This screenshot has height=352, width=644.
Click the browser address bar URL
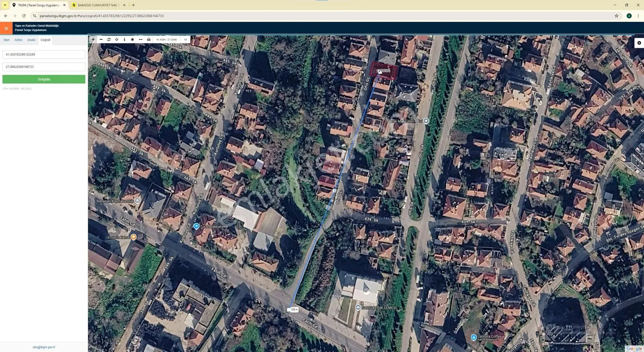click(102, 16)
